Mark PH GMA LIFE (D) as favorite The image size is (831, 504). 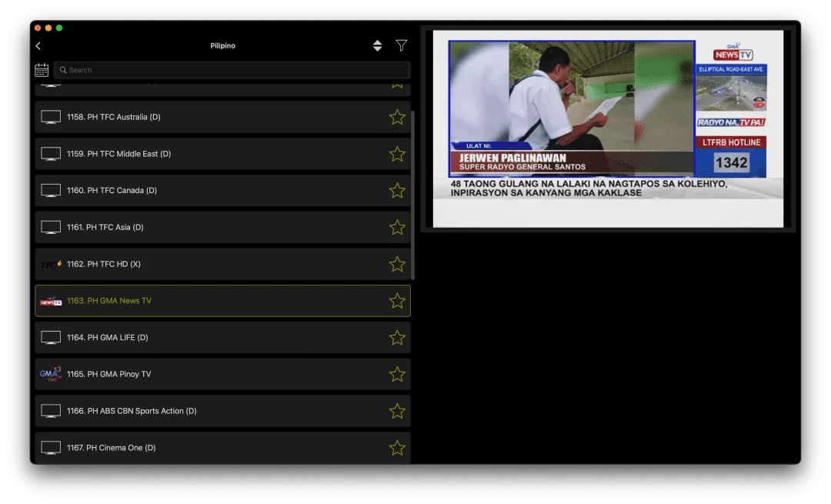[397, 338]
